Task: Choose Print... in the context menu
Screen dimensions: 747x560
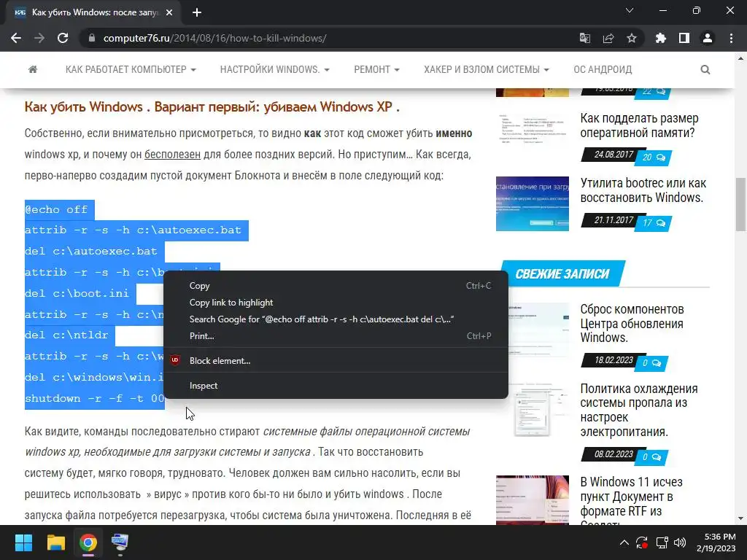Action: pyautogui.click(x=336, y=335)
